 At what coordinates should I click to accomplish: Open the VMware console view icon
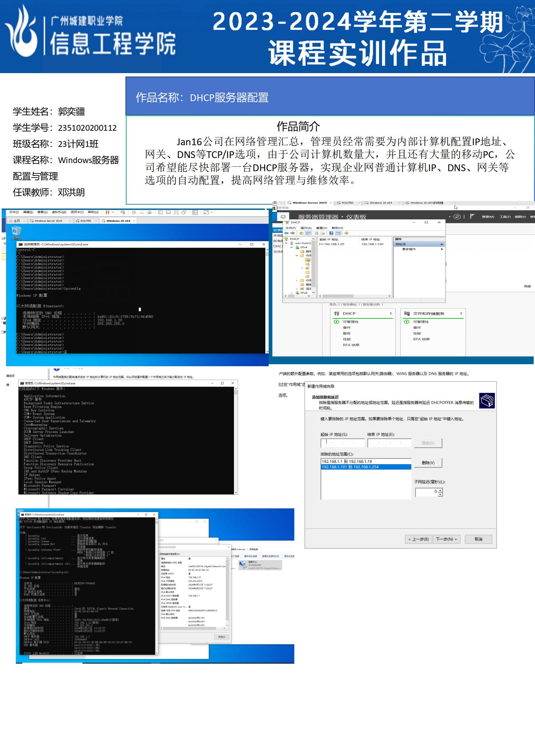pos(195,212)
